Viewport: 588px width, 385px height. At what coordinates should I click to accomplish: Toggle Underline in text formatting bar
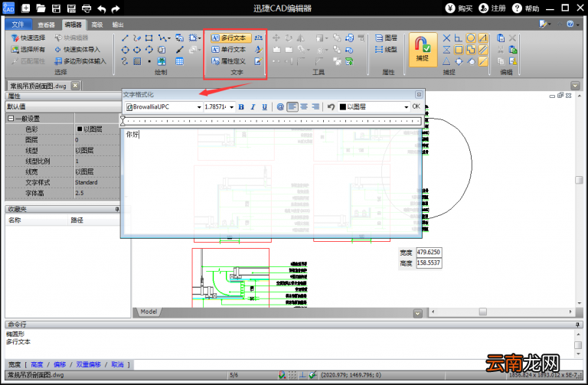(x=264, y=107)
